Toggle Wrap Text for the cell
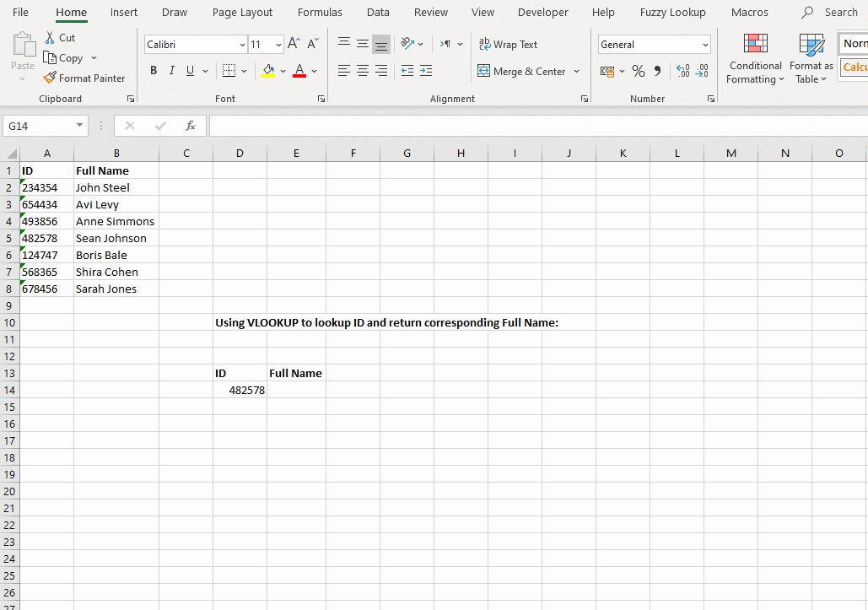Image resolution: width=868 pixels, height=610 pixels. pyautogui.click(x=508, y=45)
